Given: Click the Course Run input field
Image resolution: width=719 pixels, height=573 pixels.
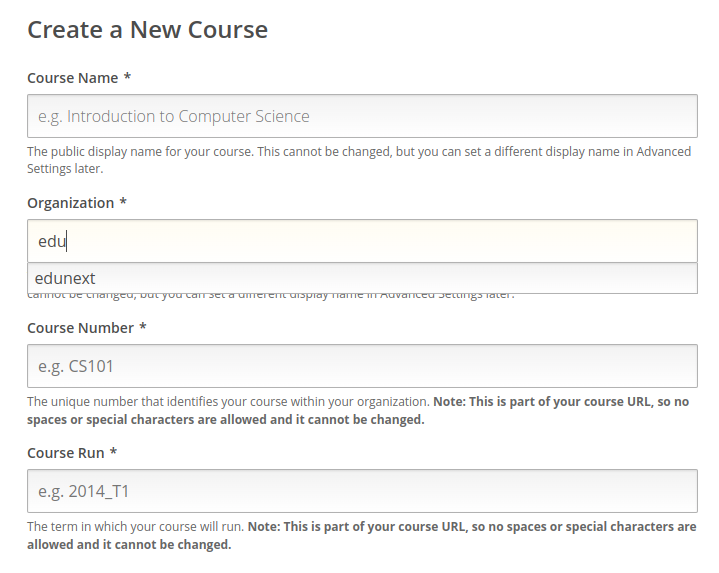Looking at the screenshot, I should [x=362, y=491].
